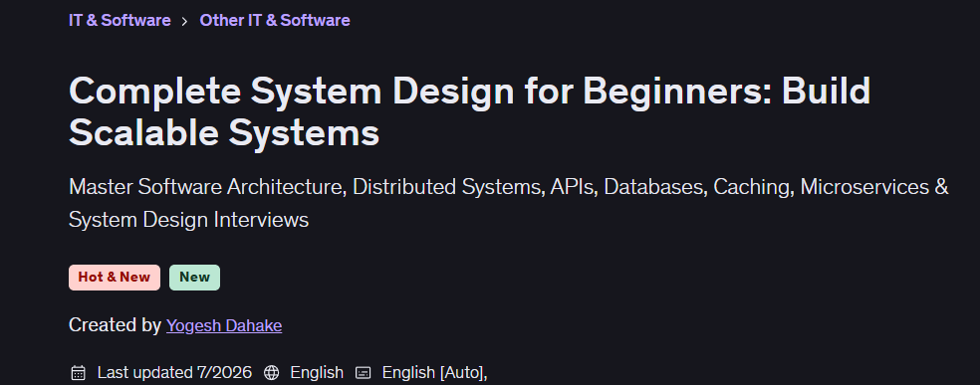Image resolution: width=980 pixels, height=385 pixels.
Task: Open the Other IT & Software breadcrumb
Action: tap(274, 20)
